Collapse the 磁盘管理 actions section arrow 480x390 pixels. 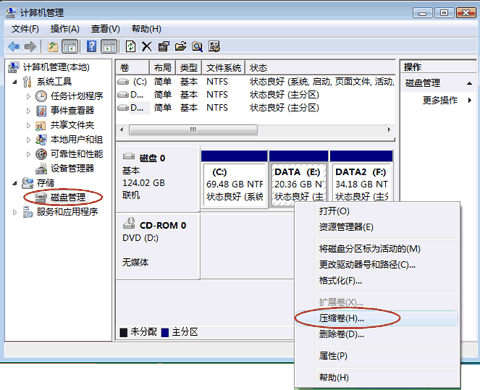(469, 83)
